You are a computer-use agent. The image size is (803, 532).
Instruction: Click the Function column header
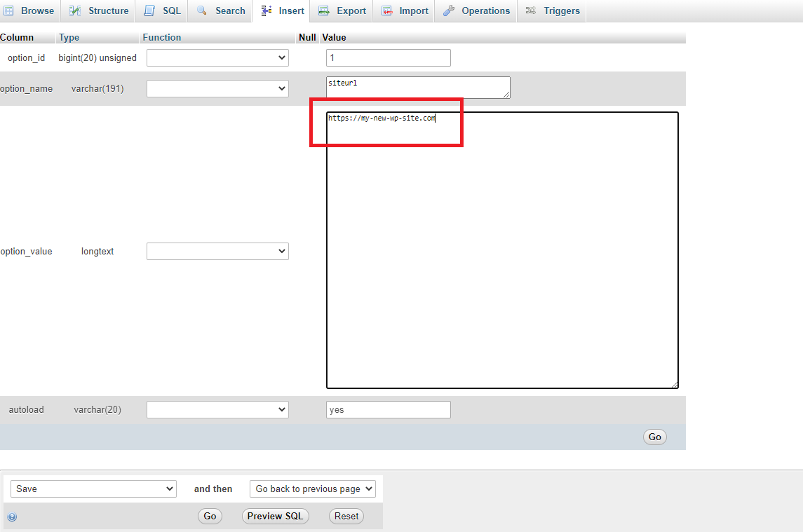[x=162, y=37]
